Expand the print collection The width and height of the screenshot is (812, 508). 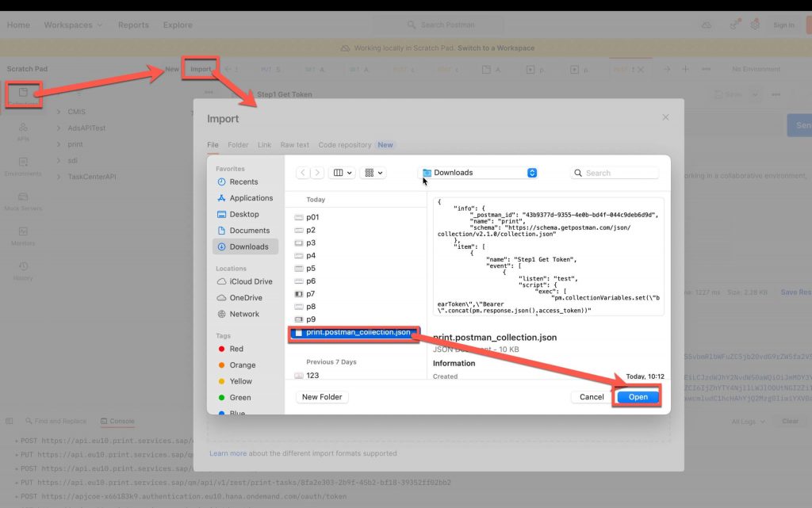click(59, 144)
